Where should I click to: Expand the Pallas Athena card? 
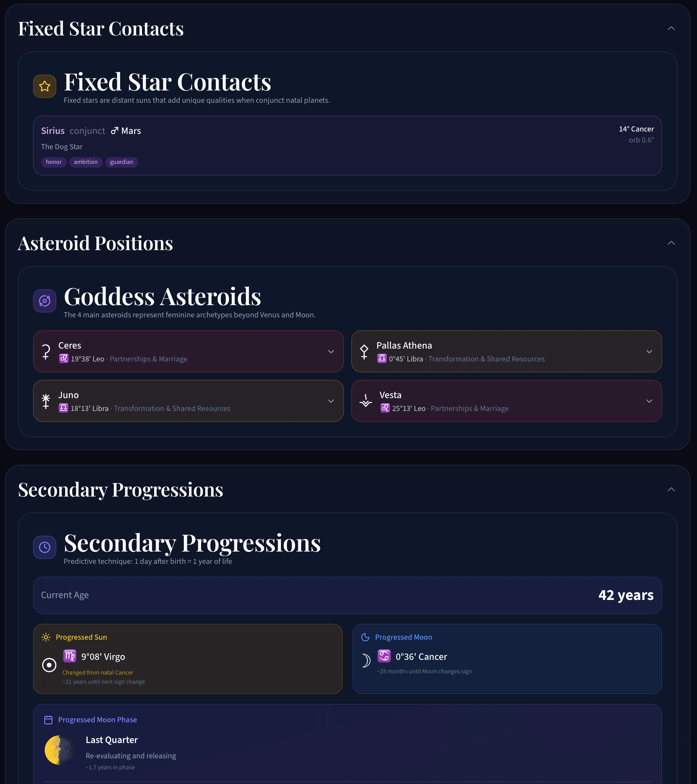(649, 351)
